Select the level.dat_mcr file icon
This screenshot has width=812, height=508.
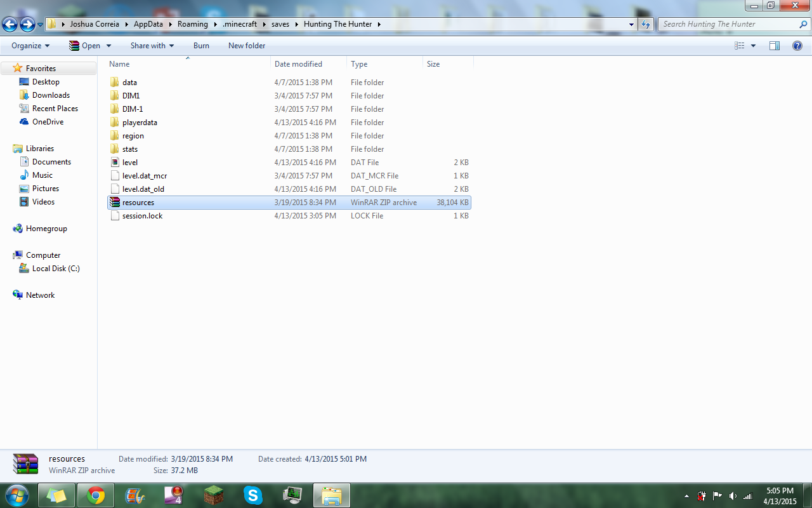pyautogui.click(x=114, y=176)
